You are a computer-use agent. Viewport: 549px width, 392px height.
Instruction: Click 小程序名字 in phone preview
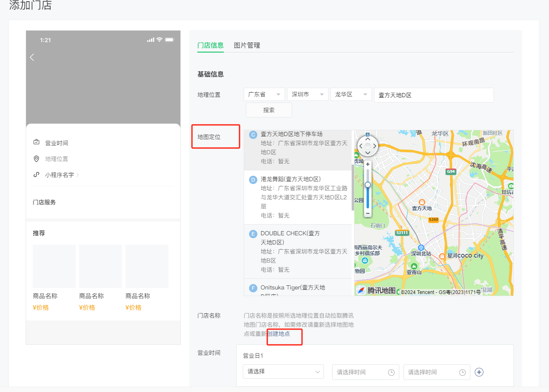click(60, 175)
